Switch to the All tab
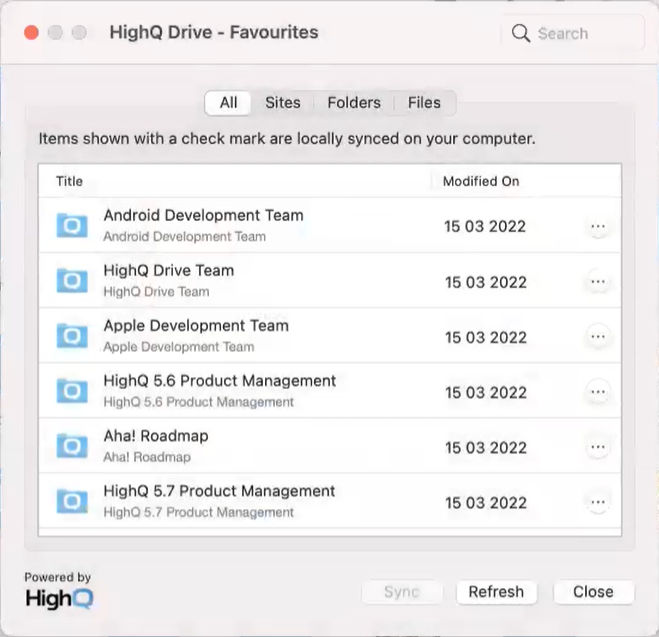 point(228,103)
